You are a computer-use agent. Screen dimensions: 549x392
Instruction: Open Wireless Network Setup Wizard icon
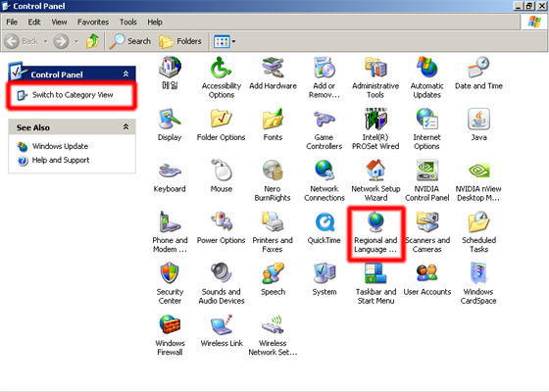pos(273,334)
